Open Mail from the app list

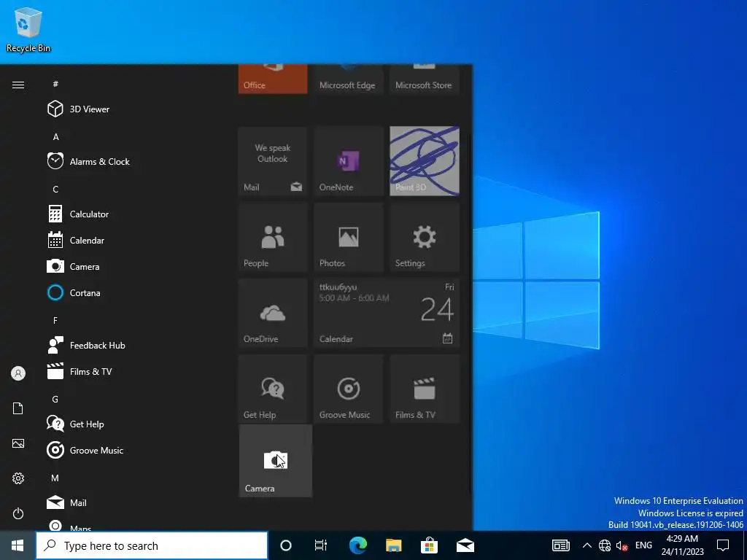point(128,502)
